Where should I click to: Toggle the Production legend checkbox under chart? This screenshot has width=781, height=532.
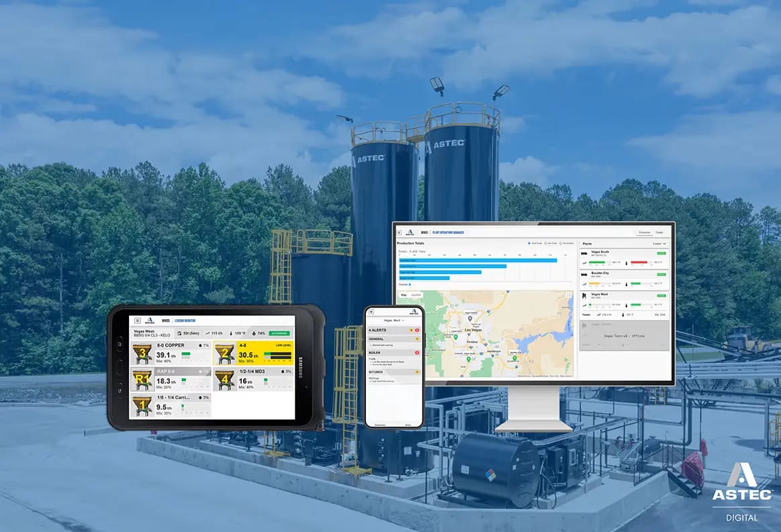click(410, 284)
